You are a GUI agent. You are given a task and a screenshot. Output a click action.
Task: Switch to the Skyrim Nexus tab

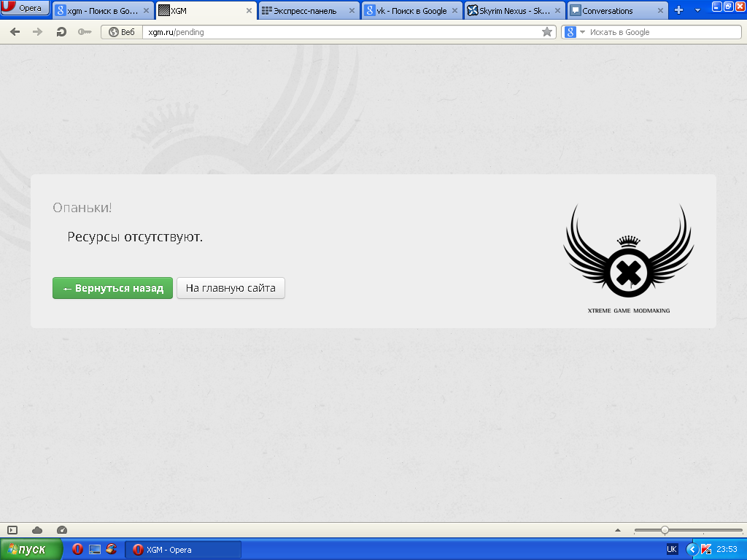(x=514, y=10)
